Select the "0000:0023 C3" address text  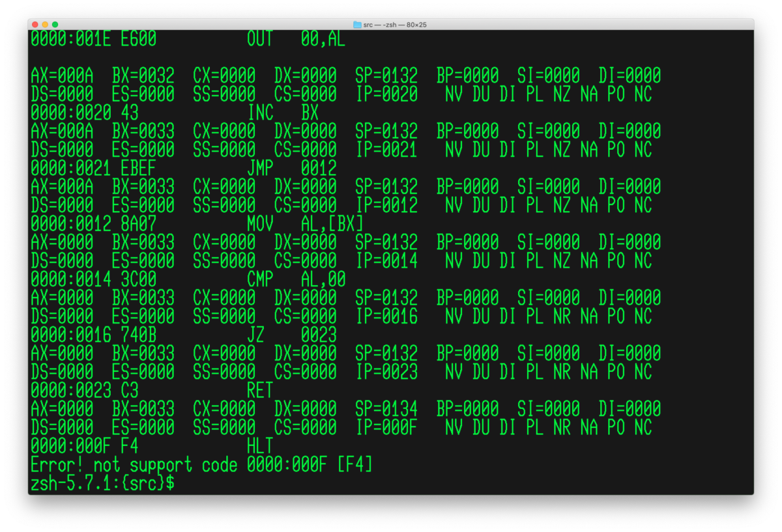[84, 391]
